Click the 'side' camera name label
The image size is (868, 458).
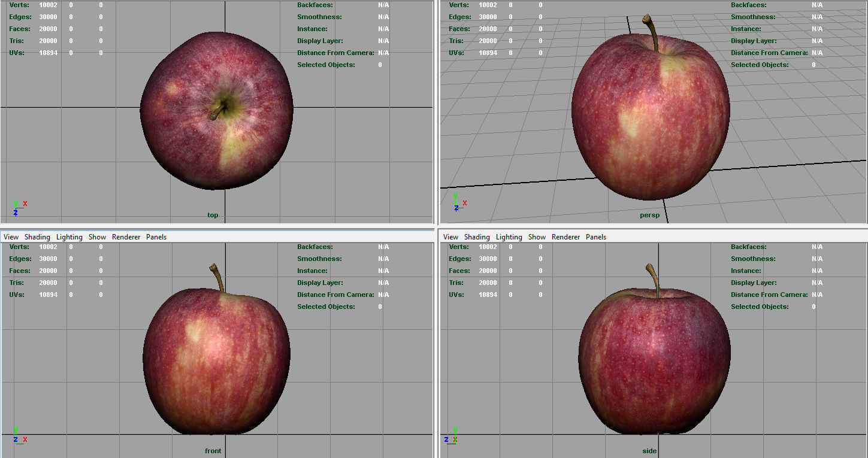tap(649, 451)
